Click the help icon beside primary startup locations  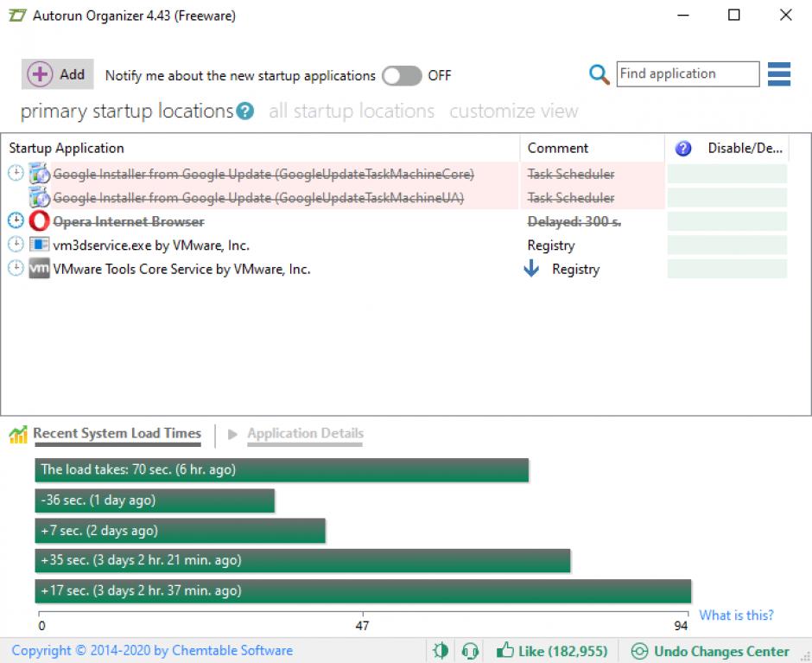coord(245,111)
